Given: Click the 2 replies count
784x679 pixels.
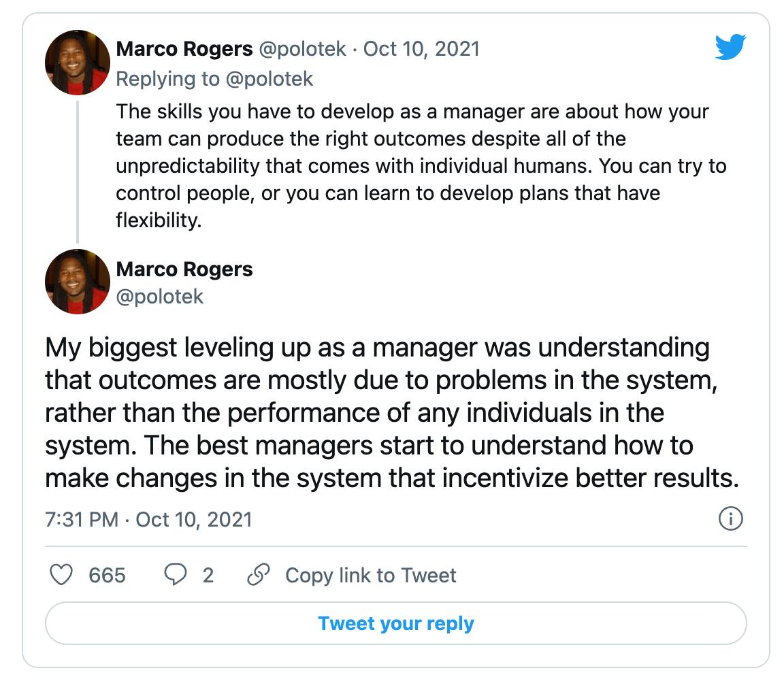Looking at the screenshot, I should [208, 576].
